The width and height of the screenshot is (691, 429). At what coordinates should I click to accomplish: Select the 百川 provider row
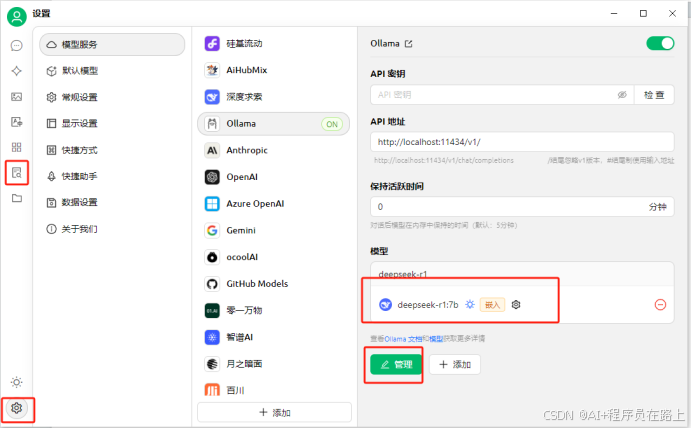(x=273, y=390)
